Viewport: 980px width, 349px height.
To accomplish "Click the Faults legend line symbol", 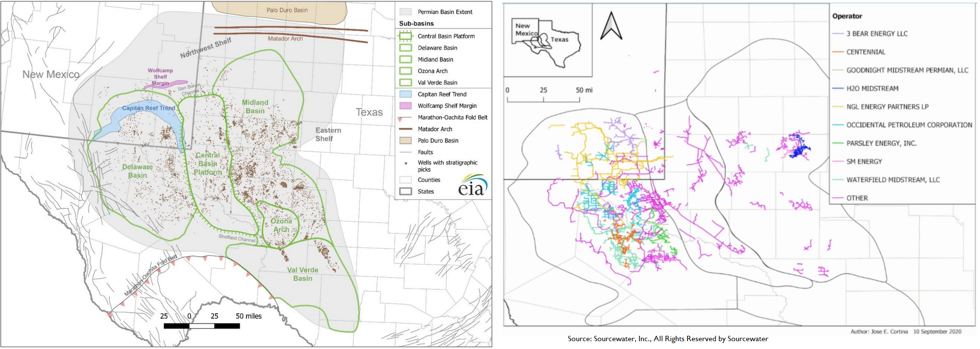I will click(405, 152).
